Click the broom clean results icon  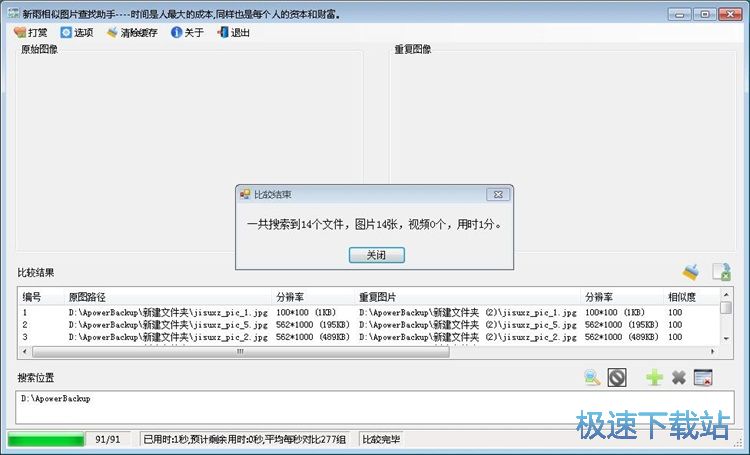tap(691, 272)
